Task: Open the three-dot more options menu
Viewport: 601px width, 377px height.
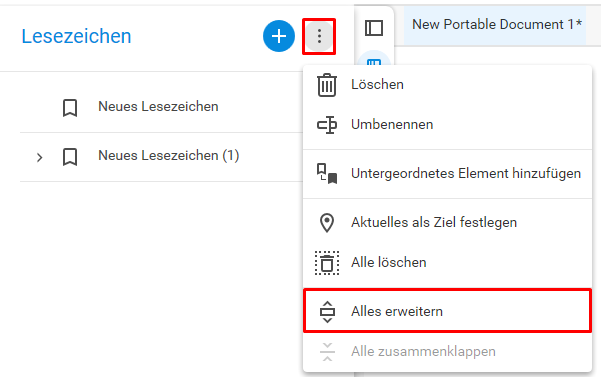Action: [319, 36]
